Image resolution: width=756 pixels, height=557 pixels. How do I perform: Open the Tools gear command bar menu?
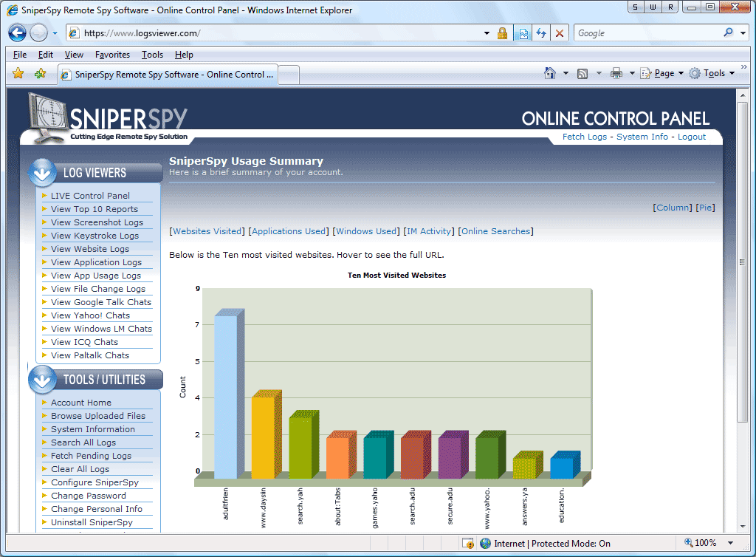tap(712, 73)
